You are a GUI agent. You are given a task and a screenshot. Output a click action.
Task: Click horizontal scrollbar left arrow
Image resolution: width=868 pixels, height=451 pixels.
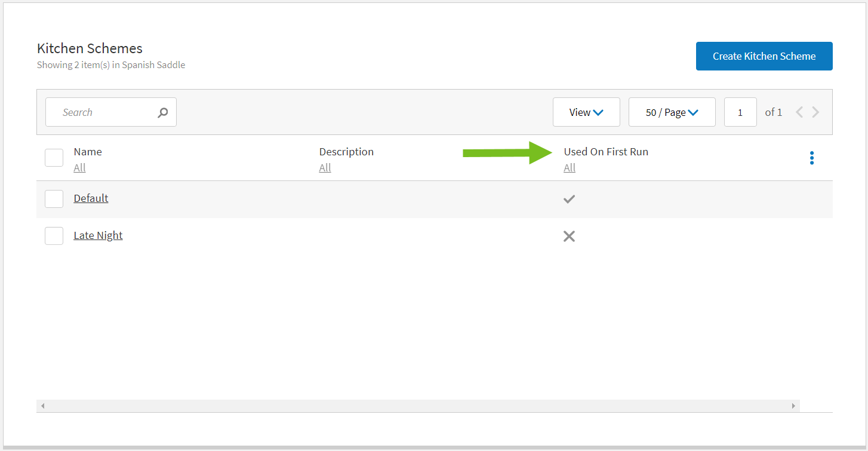pos(42,406)
